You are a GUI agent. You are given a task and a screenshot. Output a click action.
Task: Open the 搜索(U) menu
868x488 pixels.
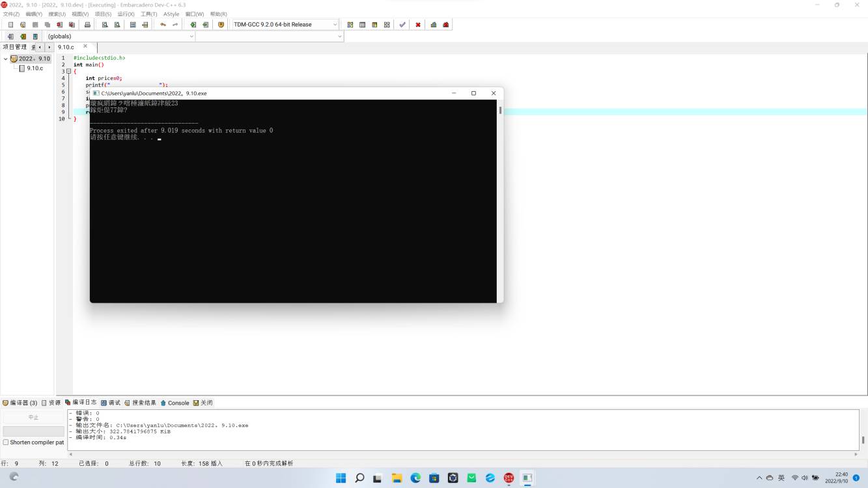(x=57, y=14)
